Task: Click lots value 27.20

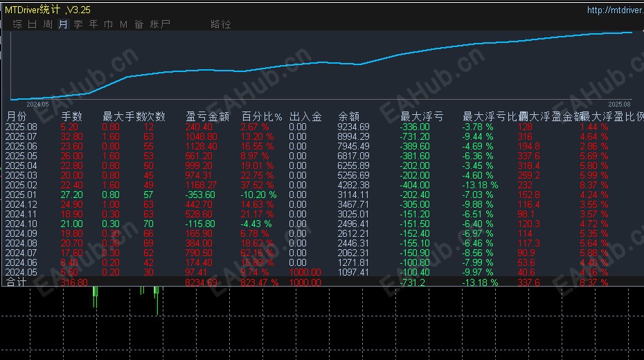Action: click(71, 195)
